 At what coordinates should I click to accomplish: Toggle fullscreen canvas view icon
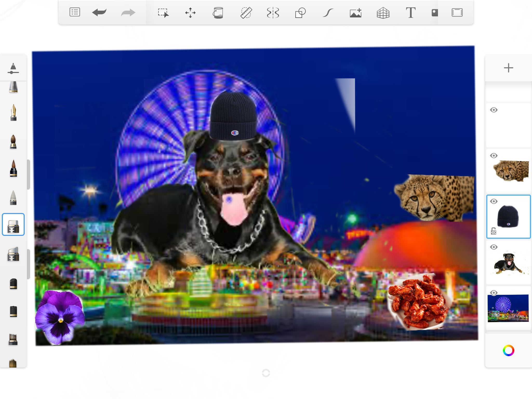click(457, 12)
